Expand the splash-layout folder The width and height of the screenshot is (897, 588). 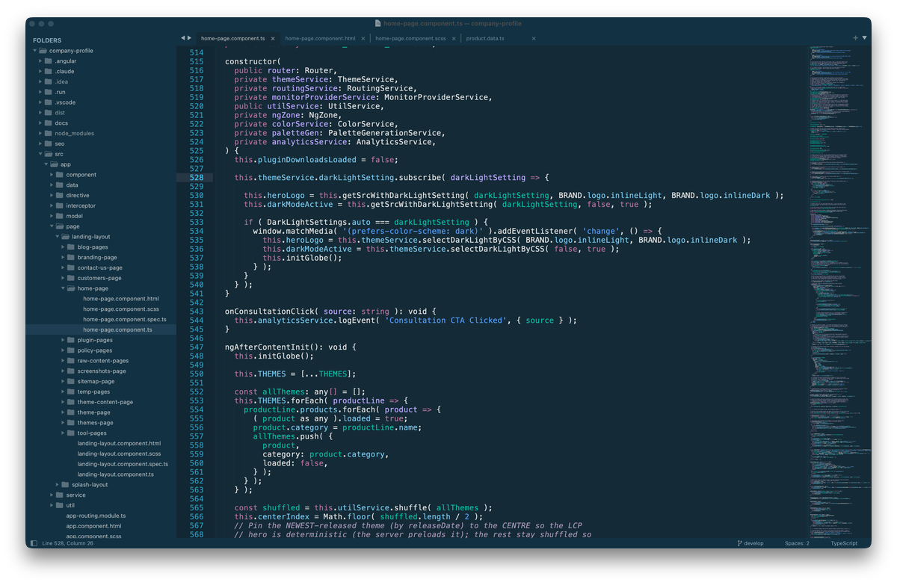(57, 485)
